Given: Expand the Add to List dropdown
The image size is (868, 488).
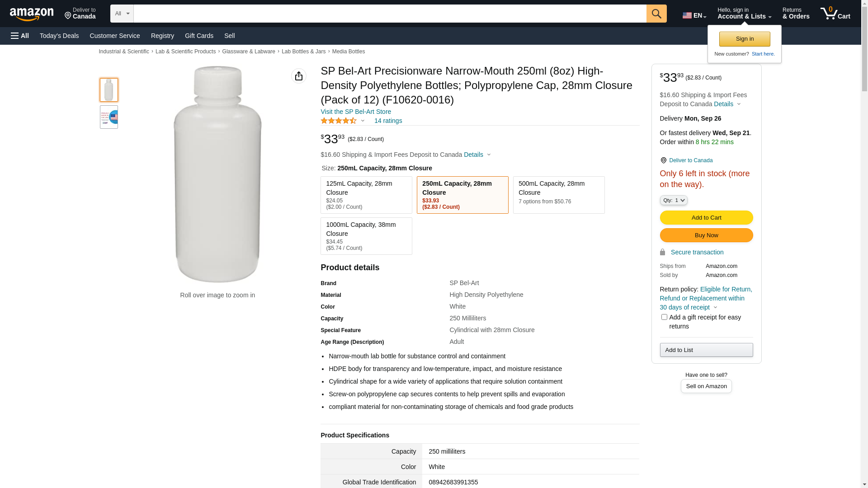Looking at the screenshot, I should (x=706, y=350).
